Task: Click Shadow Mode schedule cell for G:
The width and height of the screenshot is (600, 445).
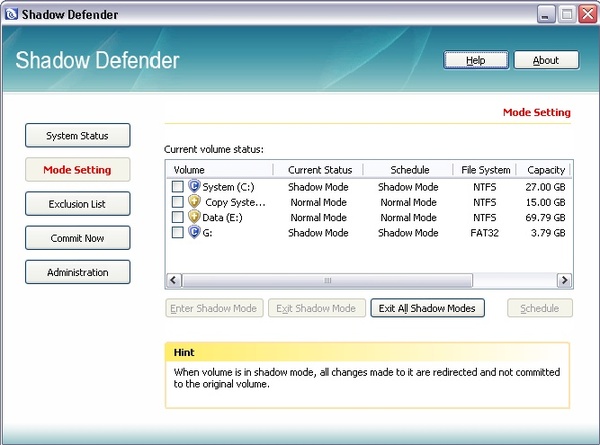Action: tap(408, 233)
